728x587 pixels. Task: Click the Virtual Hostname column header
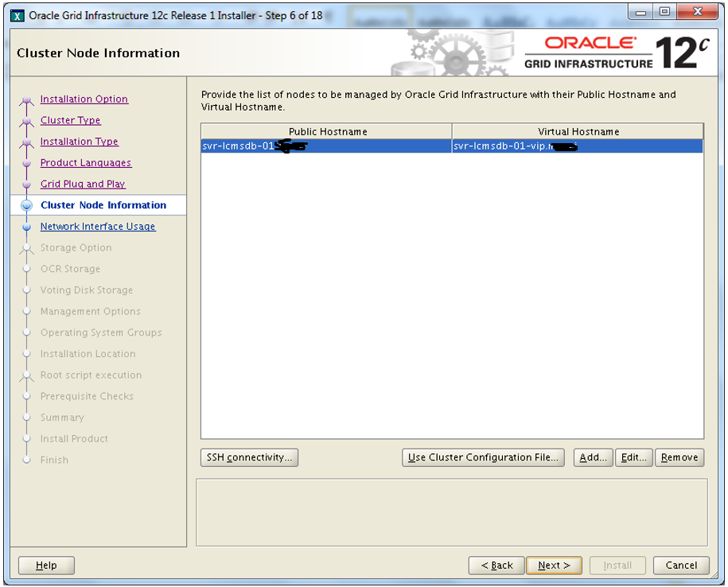[x=578, y=131]
